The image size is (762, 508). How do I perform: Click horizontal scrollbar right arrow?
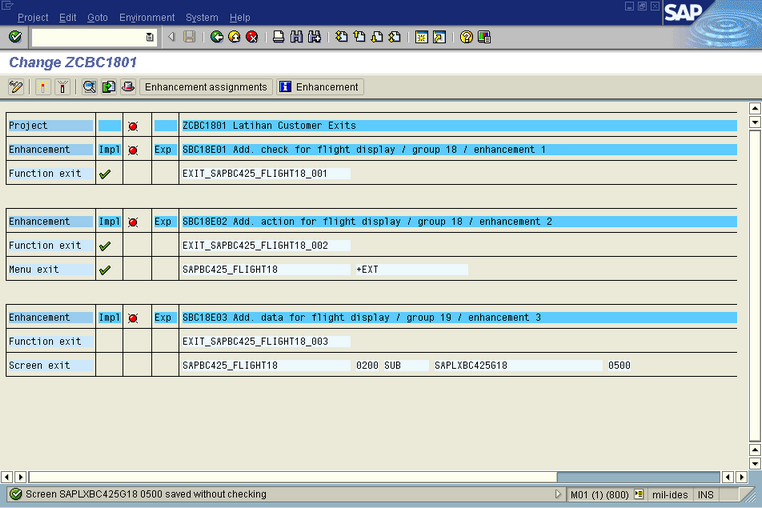point(742,477)
